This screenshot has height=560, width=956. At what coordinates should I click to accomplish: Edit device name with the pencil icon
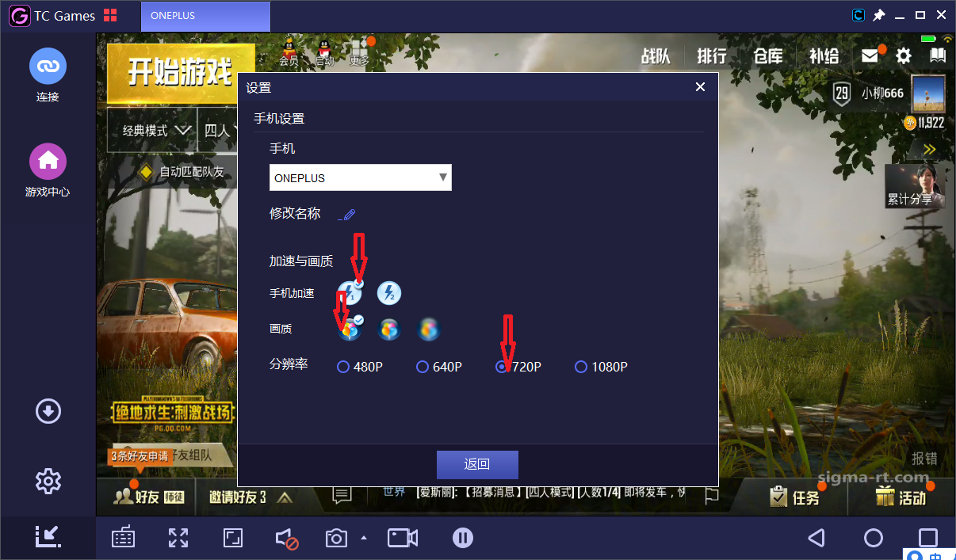click(x=347, y=213)
